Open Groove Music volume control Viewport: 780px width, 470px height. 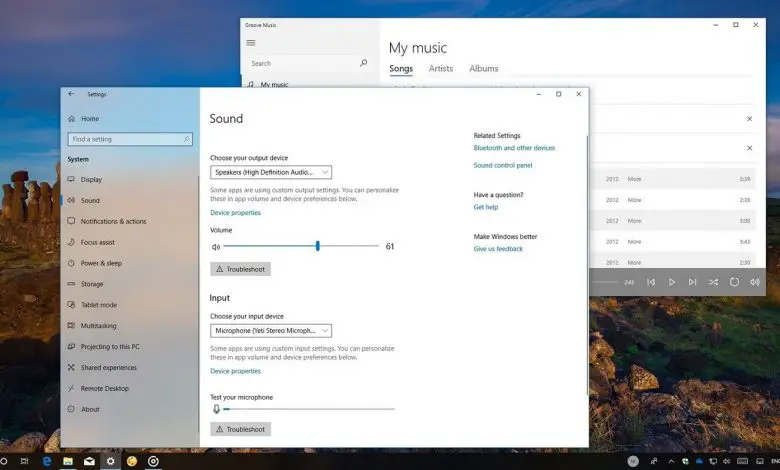tap(755, 282)
